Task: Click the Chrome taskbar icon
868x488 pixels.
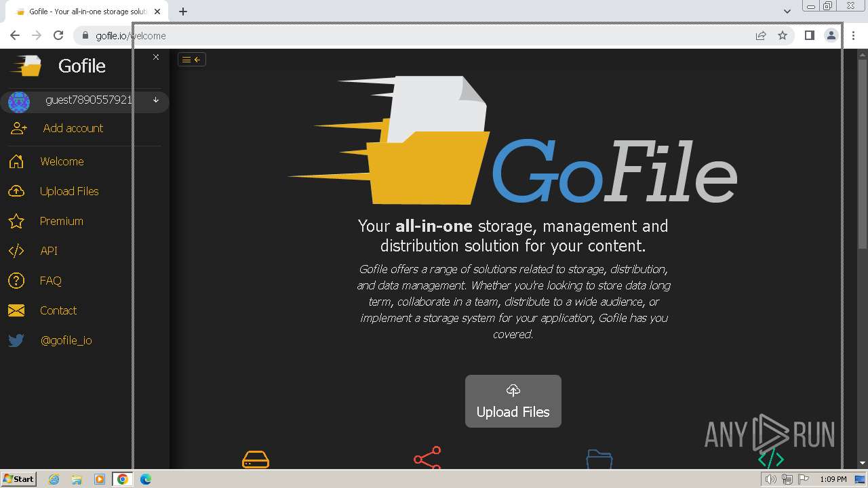Action: (x=123, y=479)
